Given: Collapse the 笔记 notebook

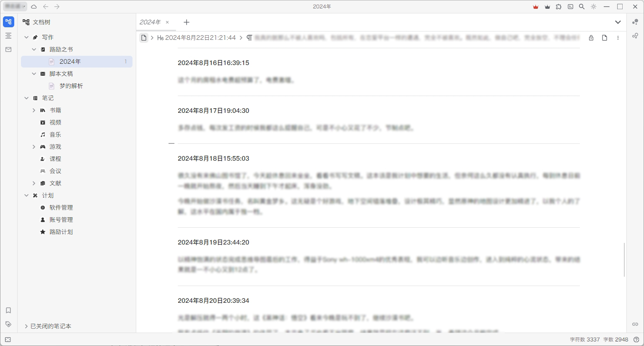Looking at the screenshot, I should [x=26, y=98].
